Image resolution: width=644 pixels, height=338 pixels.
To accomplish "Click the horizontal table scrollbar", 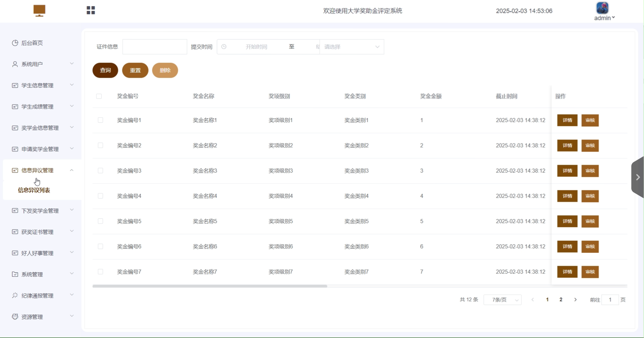I will pos(210,286).
